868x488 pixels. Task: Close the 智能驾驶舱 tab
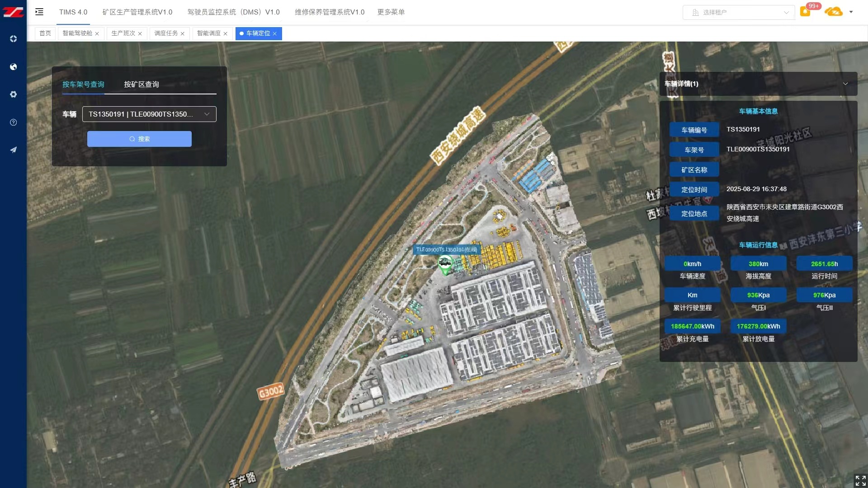[97, 34]
